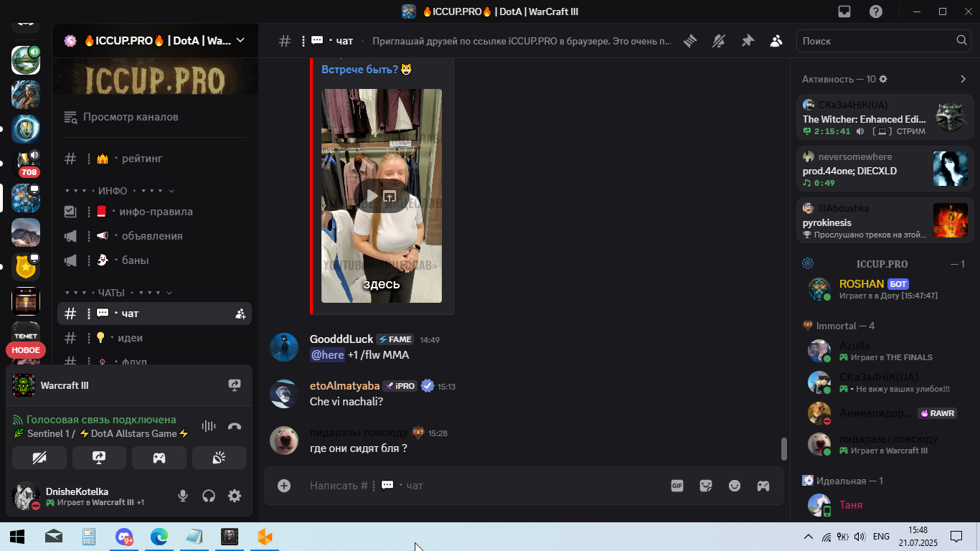
Task: Click etoAlmatyaba username in chat
Action: click(344, 386)
